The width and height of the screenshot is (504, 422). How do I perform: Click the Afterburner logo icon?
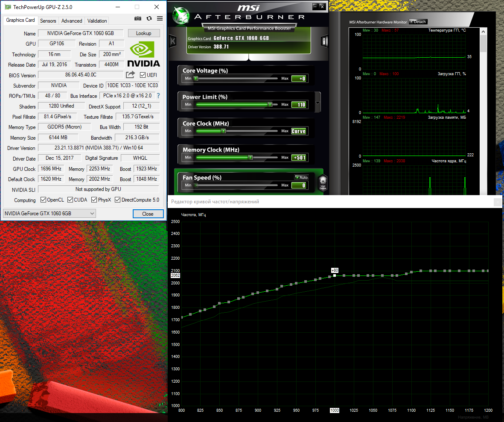181,15
